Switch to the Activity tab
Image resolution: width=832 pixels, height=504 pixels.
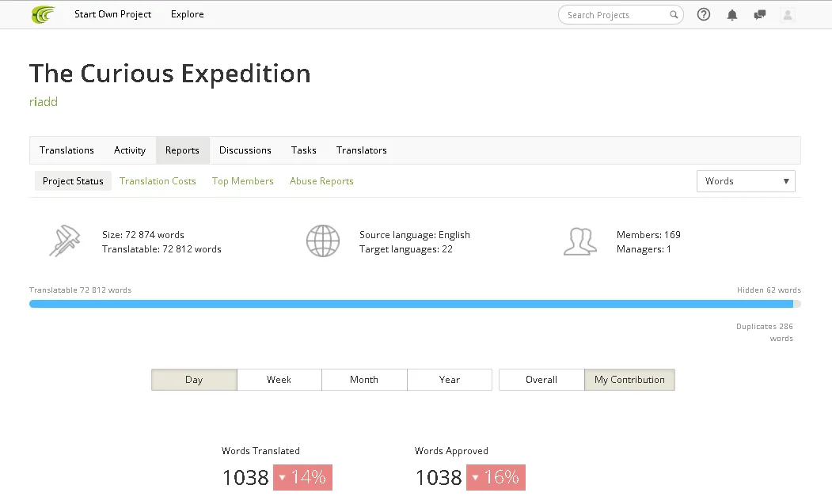click(130, 150)
